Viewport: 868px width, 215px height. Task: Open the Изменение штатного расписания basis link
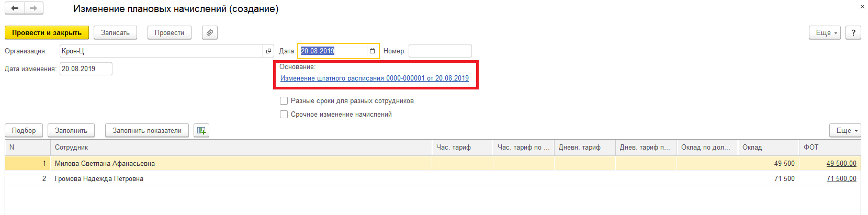click(x=374, y=78)
